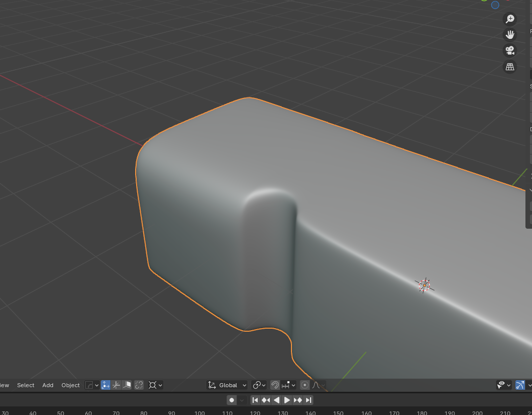The height and width of the screenshot is (415, 532).
Task: Open the Select menu in viewport header
Action: click(x=25, y=385)
